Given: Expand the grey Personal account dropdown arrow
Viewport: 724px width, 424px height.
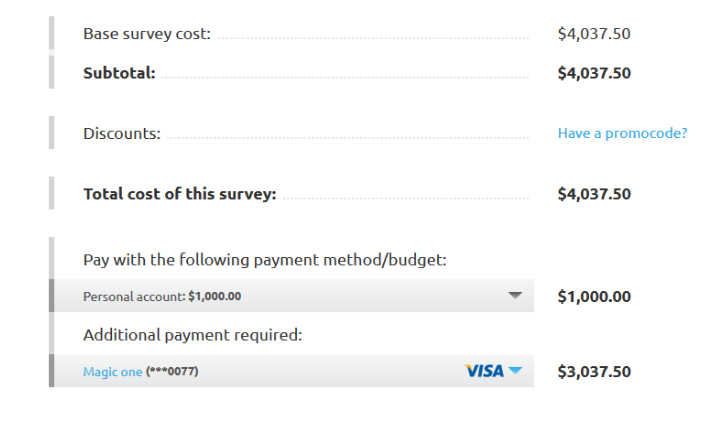Looking at the screenshot, I should pos(515,296).
